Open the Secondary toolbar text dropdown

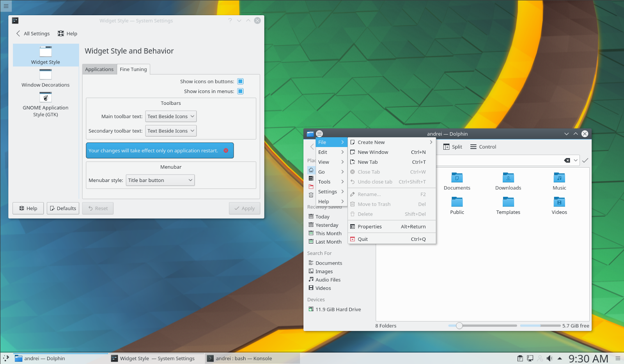171,131
